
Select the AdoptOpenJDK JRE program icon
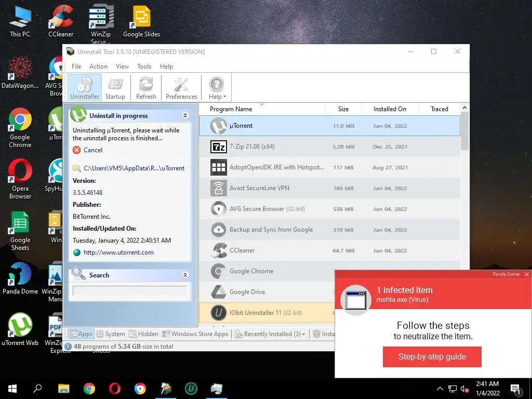tap(219, 167)
